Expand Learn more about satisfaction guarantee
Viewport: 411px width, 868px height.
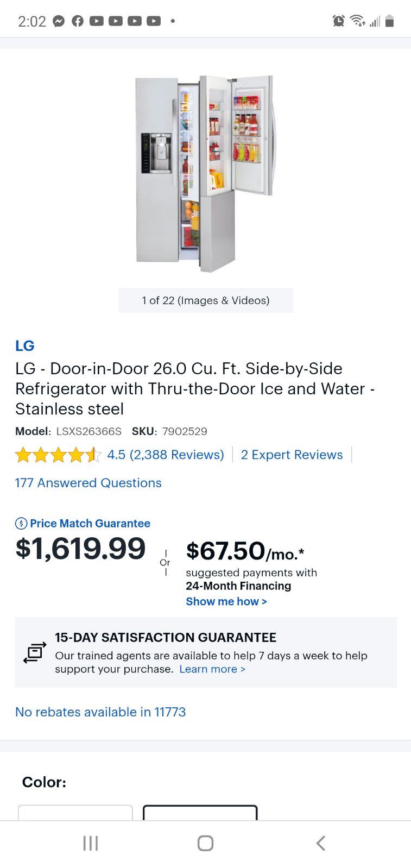[x=212, y=669]
